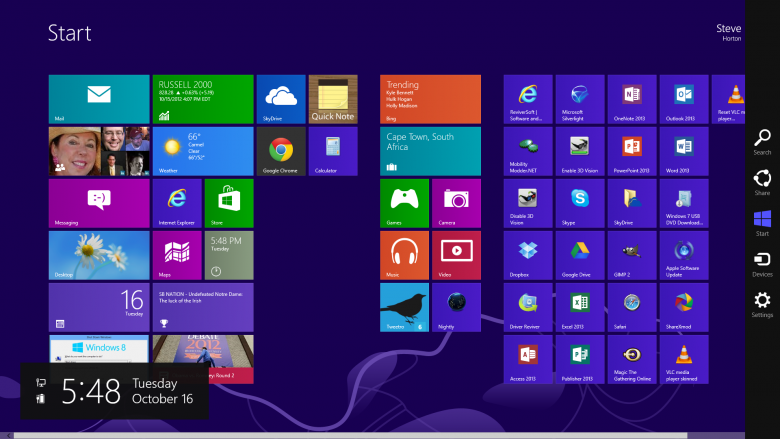
Task: Open the Word 2013 tile
Action: point(684,151)
